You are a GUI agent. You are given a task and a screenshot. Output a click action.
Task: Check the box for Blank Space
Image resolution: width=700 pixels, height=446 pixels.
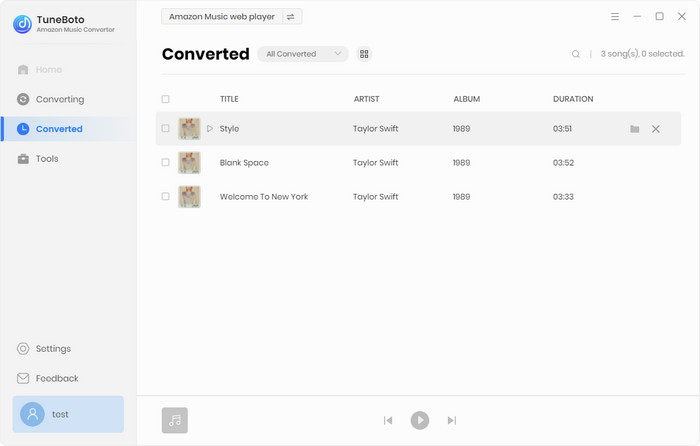166,163
